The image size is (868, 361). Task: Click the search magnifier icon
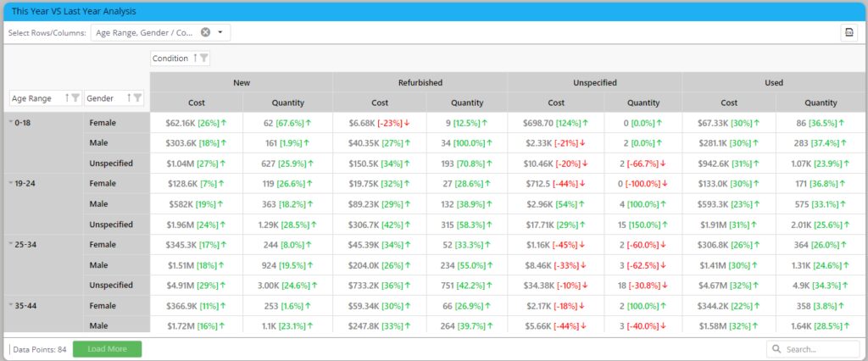[x=777, y=349]
